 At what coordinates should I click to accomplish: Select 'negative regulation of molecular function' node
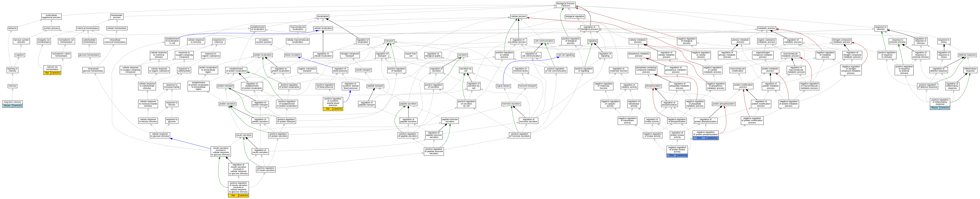(604, 86)
